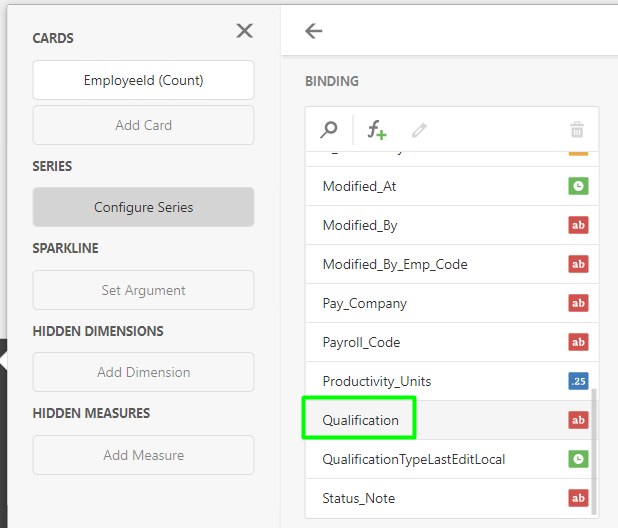Click Add Measure under Hidden Measures
This screenshot has height=528, width=618.
pos(143,455)
